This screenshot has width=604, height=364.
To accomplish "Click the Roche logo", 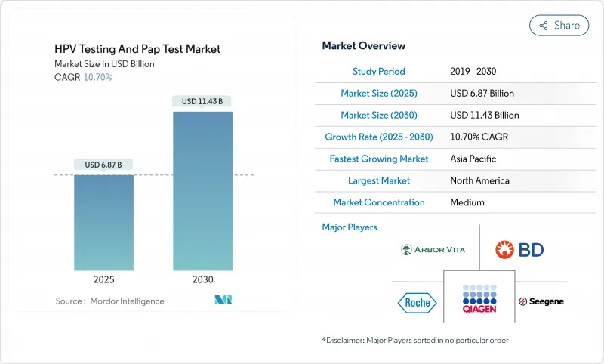I will [417, 302].
